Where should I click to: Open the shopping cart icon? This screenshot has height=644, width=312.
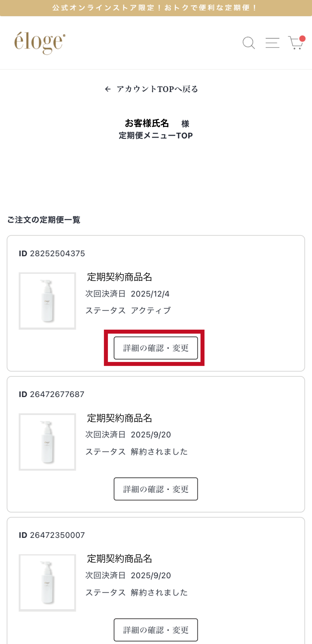point(295,43)
